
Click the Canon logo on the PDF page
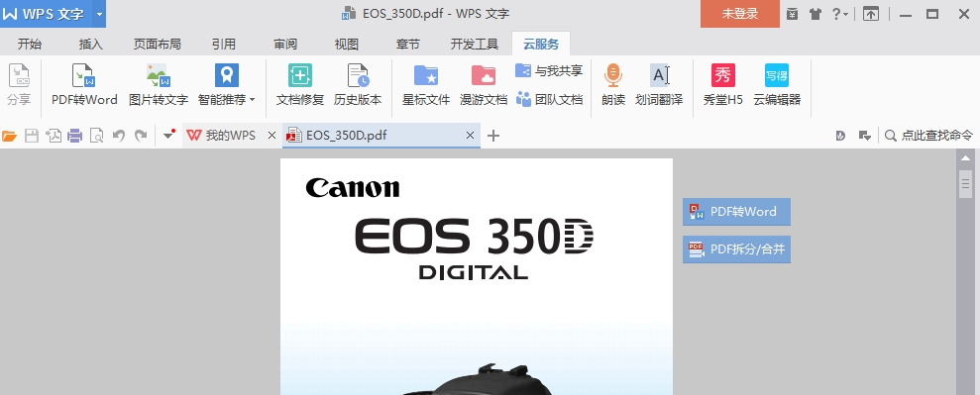coord(353,188)
